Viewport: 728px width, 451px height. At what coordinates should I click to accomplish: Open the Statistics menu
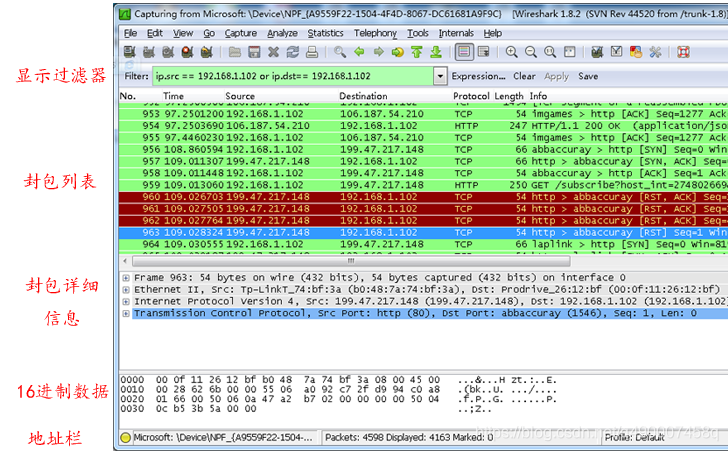click(325, 33)
